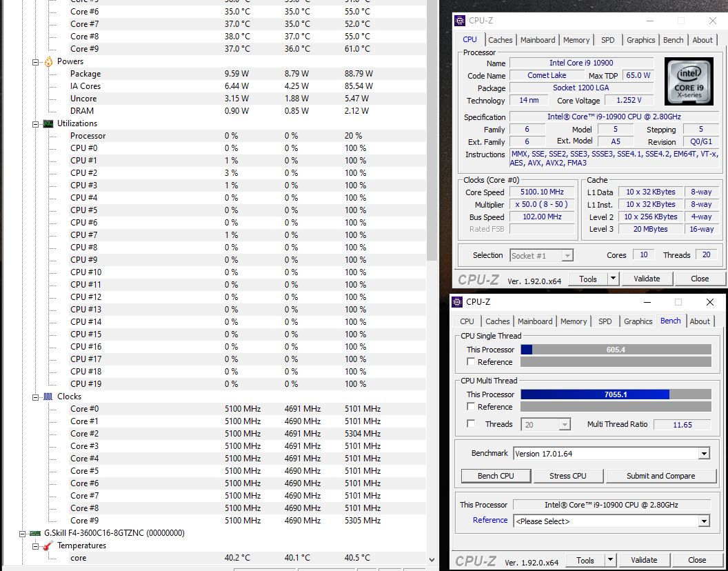
Task: Open Mainboard tab in upper CPU-Z window
Action: pos(538,40)
